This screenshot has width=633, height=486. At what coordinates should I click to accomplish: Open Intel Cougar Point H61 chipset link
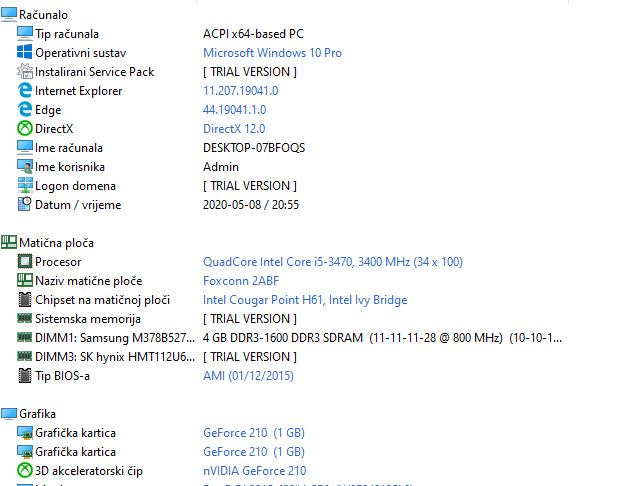pos(305,300)
